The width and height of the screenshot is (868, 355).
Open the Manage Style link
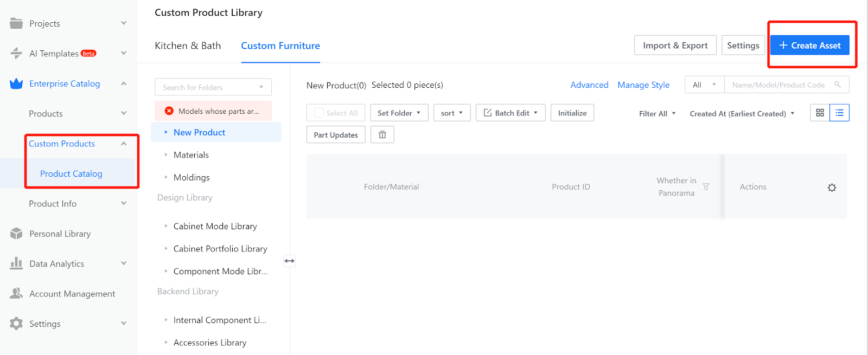click(643, 85)
